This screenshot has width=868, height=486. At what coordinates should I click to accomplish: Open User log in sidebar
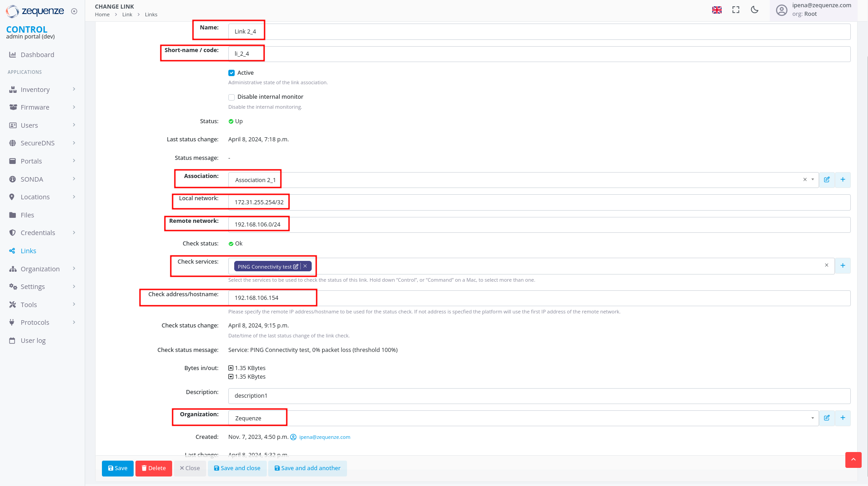click(33, 341)
